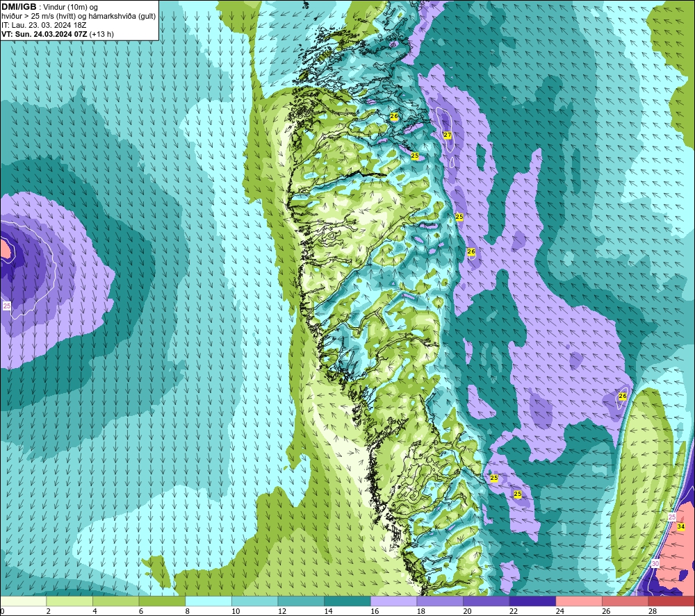The width and height of the screenshot is (695, 616).
Task: Click the darker green 6–8 legend swatch
Action: [x=162, y=601]
